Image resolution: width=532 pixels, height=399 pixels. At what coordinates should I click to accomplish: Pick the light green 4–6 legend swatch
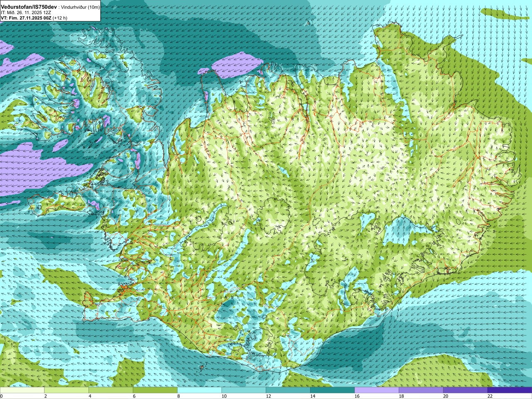[x=111, y=390]
